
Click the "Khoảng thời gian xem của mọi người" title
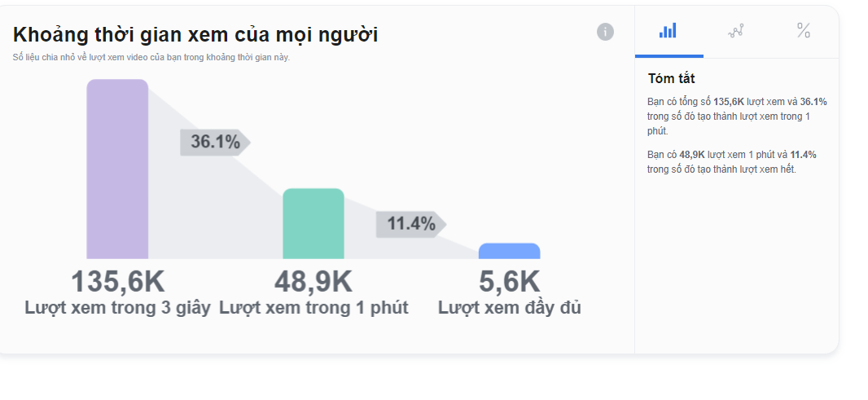195,34
